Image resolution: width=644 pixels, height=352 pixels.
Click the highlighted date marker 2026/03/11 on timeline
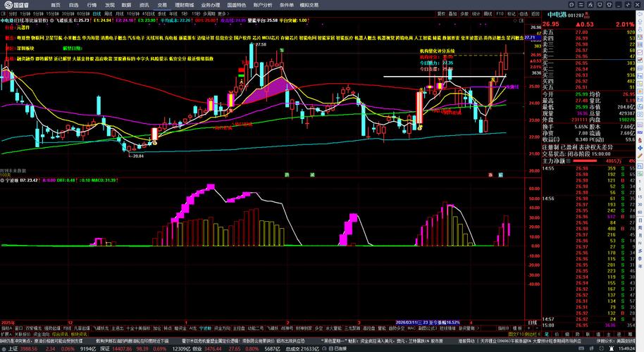[428, 322]
